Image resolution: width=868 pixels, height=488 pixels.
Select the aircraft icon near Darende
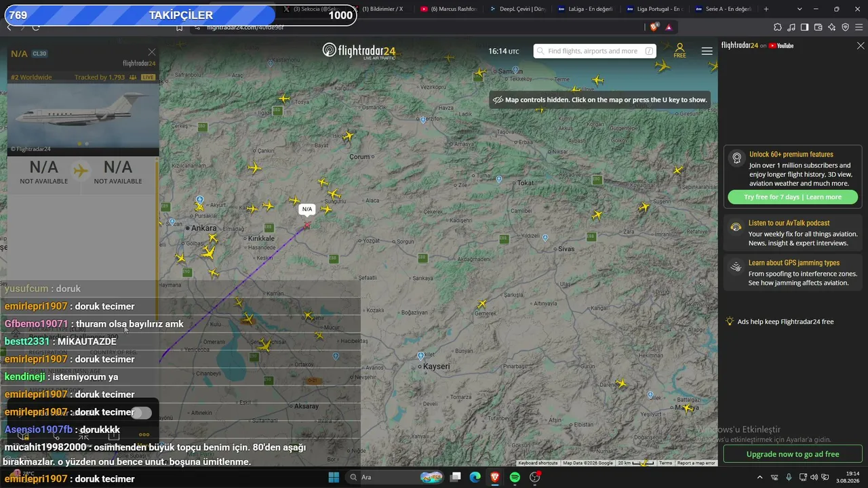tap(621, 384)
